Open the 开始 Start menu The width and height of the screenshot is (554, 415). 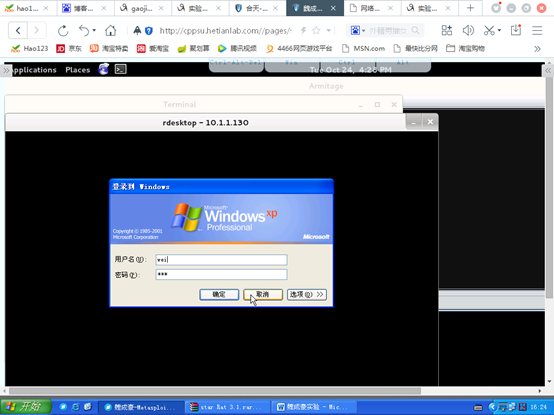tap(25, 407)
